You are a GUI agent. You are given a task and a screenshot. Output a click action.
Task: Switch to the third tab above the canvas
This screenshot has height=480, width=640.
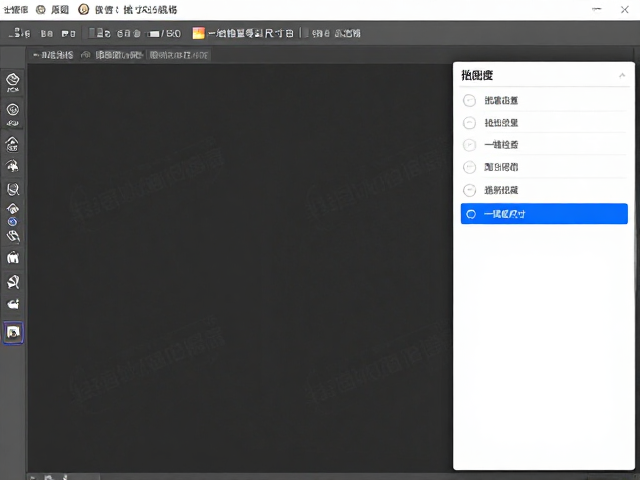tap(179, 55)
